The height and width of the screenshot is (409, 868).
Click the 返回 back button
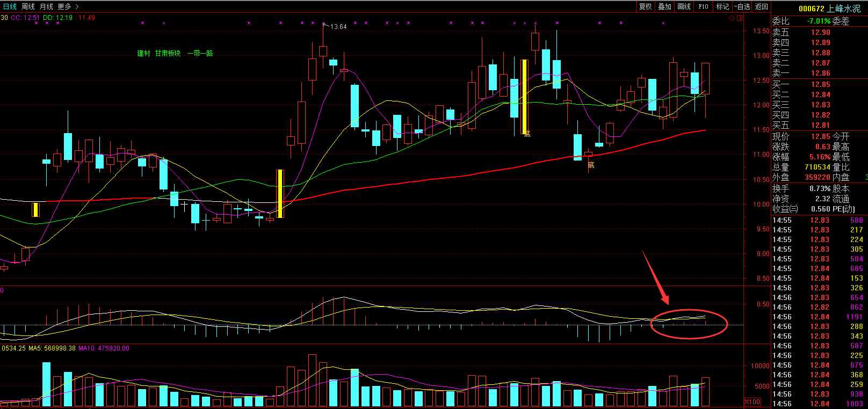(761, 6)
